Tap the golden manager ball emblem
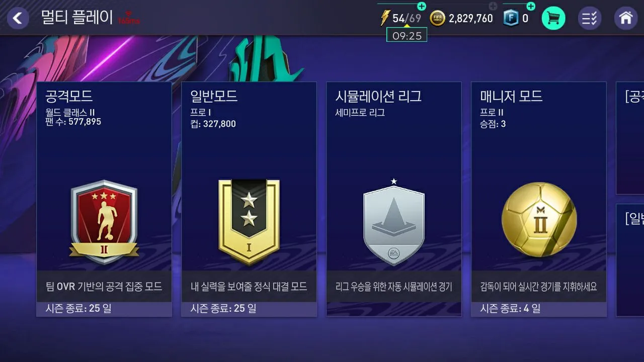 pos(539,220)
